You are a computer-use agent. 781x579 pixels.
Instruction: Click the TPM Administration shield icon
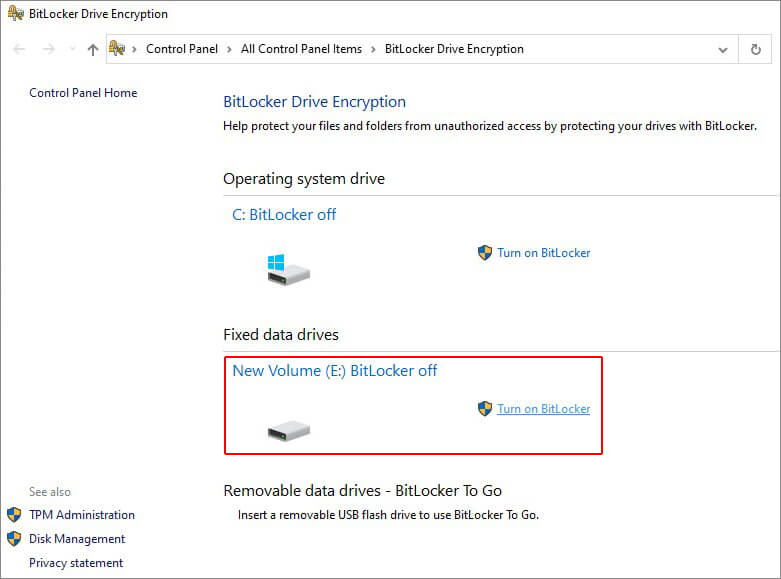pyautogui.click(x=14, y=515)
